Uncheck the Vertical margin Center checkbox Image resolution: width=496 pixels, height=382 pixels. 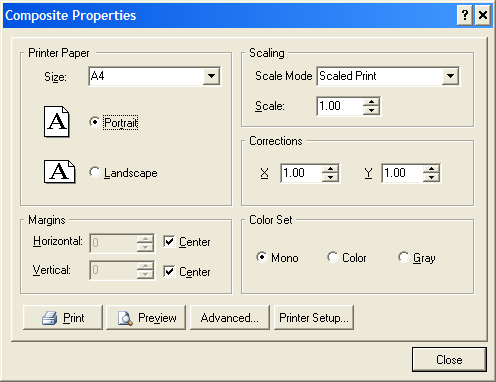pos(169,271)
